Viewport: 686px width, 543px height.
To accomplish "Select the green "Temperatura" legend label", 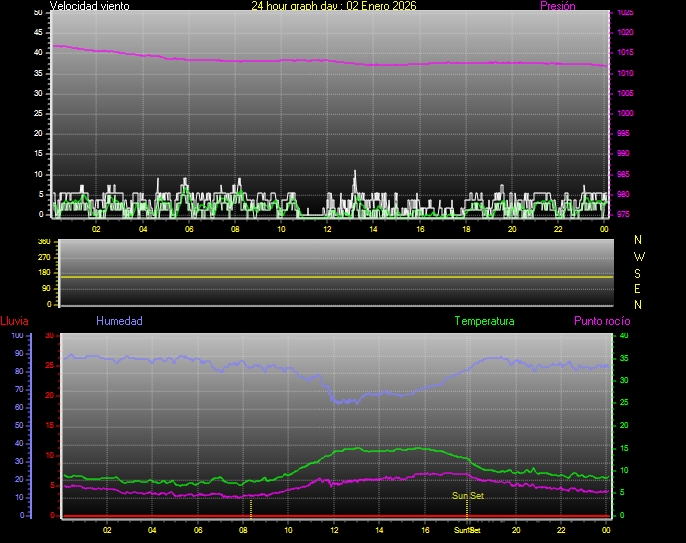I will 484,321.
